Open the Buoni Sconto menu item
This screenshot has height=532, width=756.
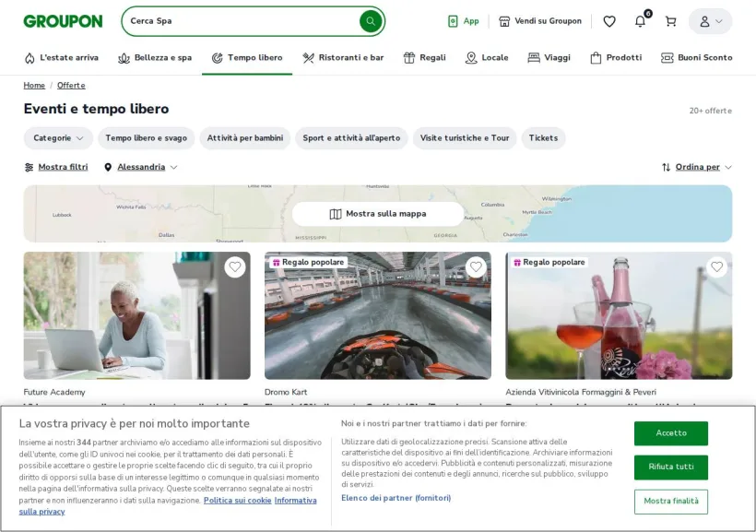(x=697, y=58)
